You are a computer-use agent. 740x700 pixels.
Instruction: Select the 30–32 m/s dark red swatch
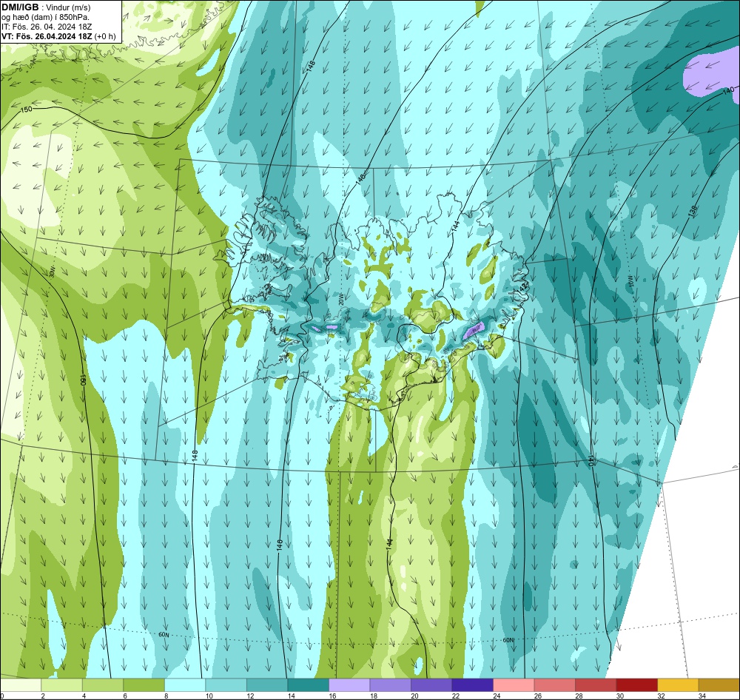[636, 685]
